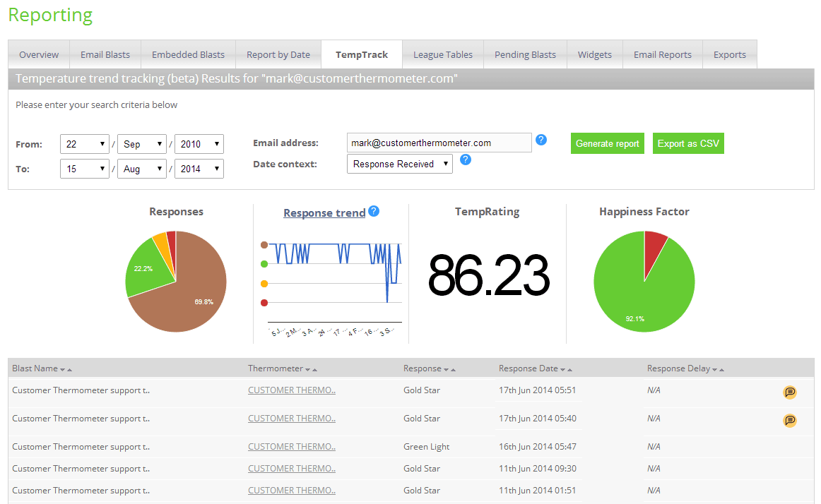Expand Date context Response Received dropdown
The height and width of the screenshot is (504, 821).
[x=399, y=164]
